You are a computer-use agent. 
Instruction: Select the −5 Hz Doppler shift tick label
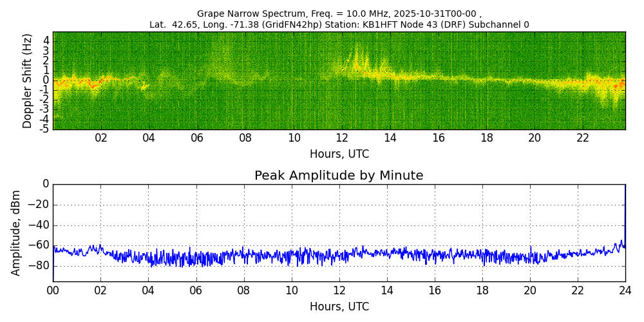click(44, 129)
